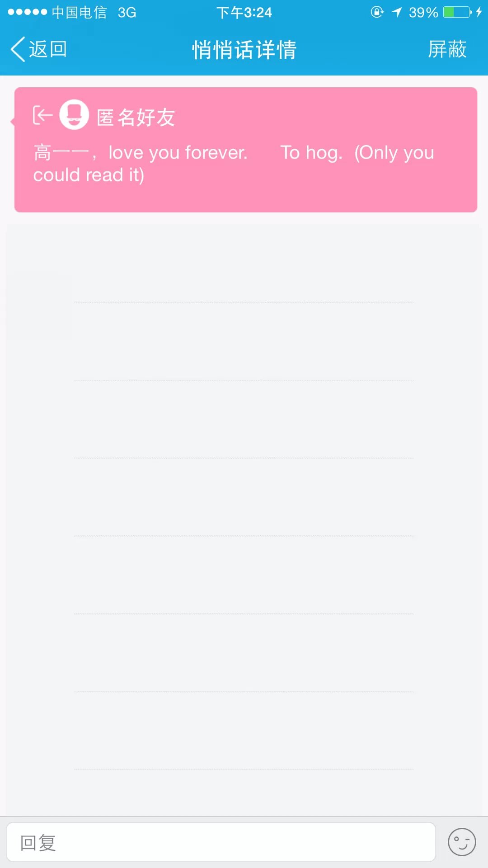Tap the 返回 back label

pyautogui.click(x=48, y=49)
